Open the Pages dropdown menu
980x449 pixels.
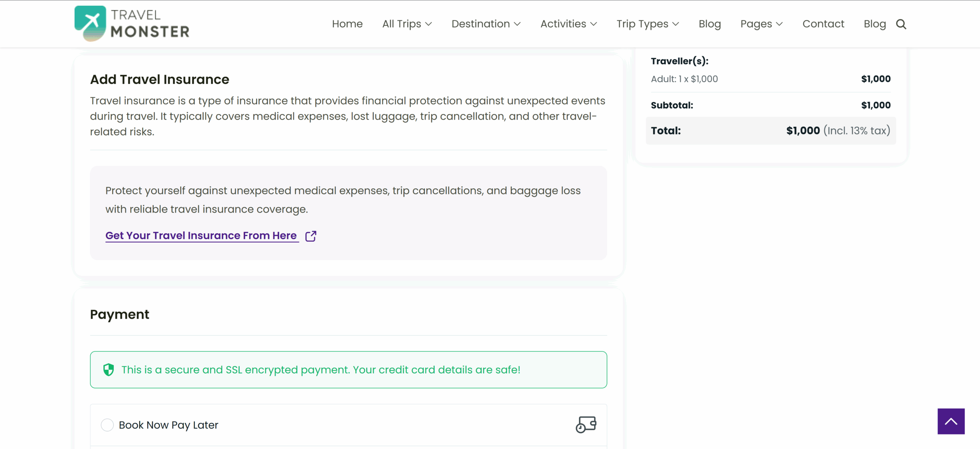pos(761,24)
